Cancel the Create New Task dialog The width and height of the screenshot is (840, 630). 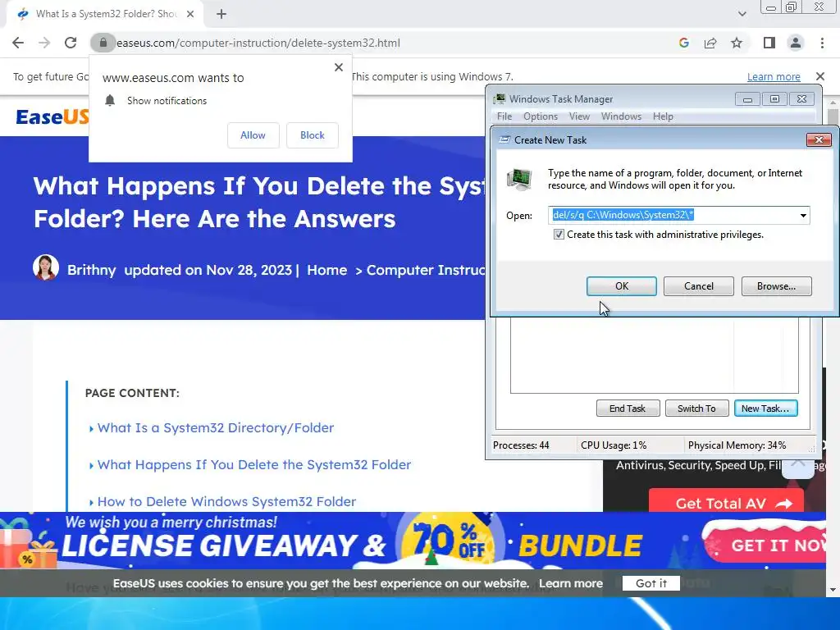pos(699,286)
